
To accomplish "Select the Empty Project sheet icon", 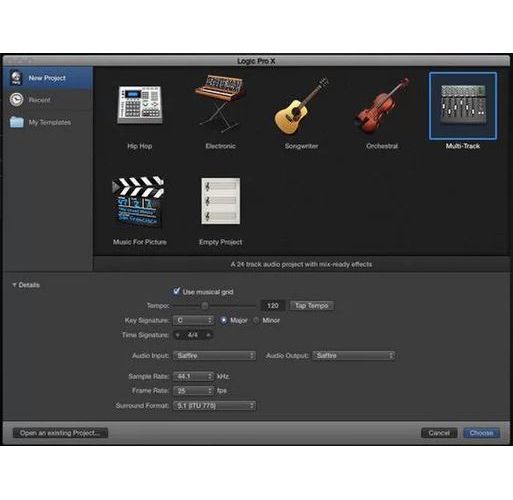I will coord(221,201).
